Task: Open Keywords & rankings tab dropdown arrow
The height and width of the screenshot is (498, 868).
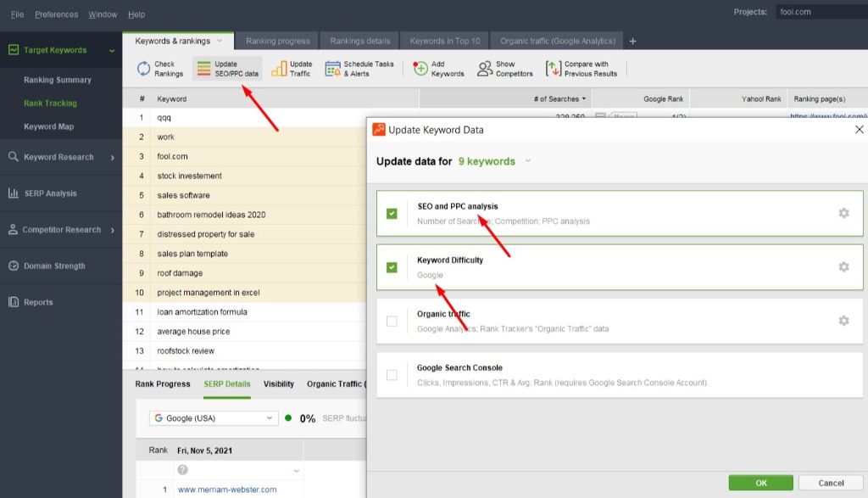Action: click(x=220, y=41)
